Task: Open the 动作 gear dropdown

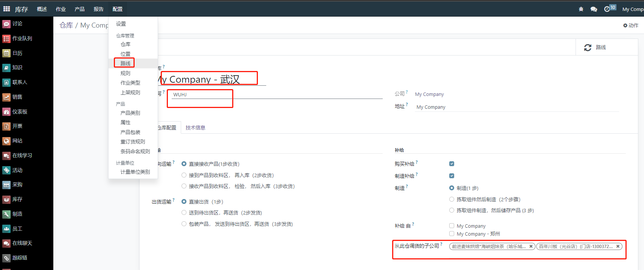Action: (x=630, y=25)
